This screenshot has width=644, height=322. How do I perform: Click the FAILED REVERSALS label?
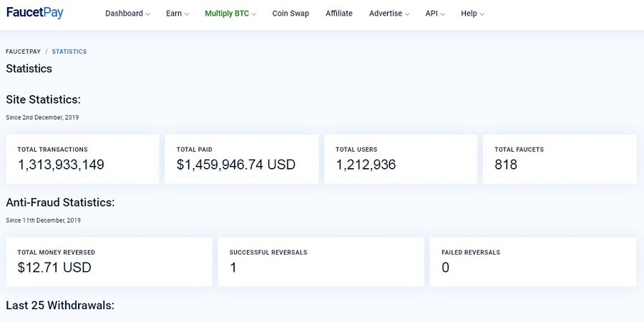471,252
